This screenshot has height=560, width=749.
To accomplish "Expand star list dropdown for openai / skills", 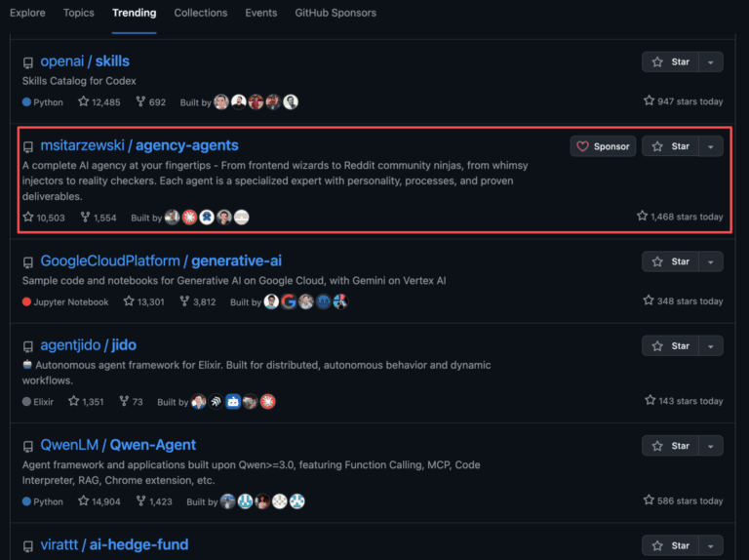I will point(711,62).
